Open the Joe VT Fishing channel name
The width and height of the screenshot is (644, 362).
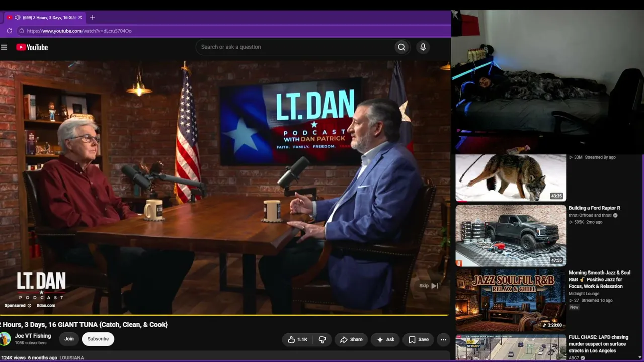coord(33,336)
